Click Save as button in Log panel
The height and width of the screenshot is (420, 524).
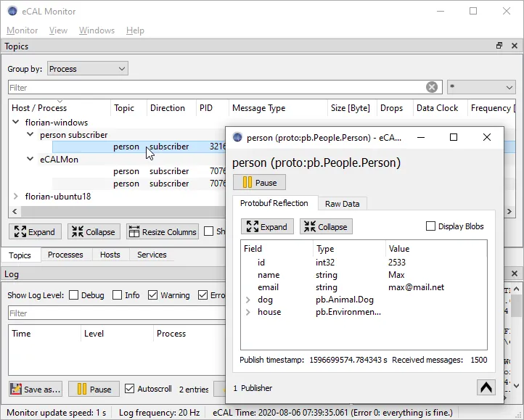[36, 389]
